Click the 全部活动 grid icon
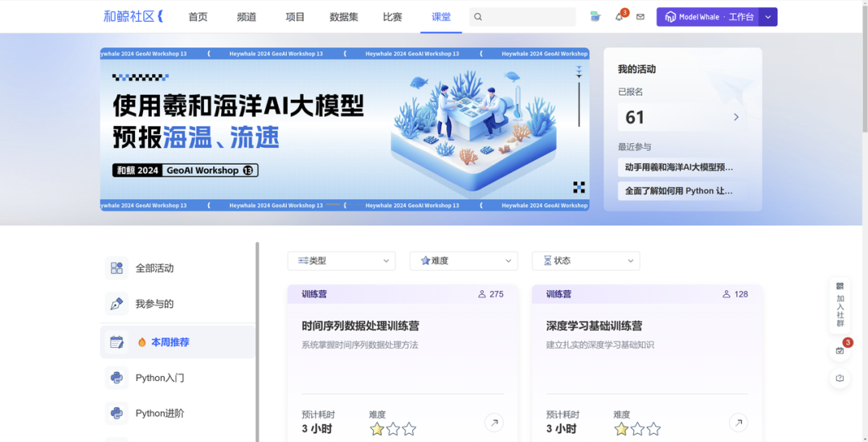868x442 pixels. [117, 268]
